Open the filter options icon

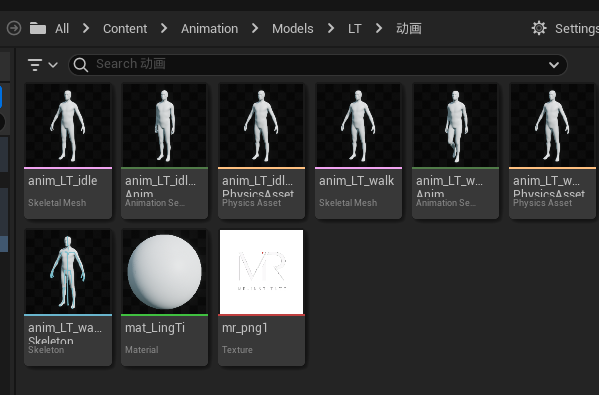coord(35,65)
